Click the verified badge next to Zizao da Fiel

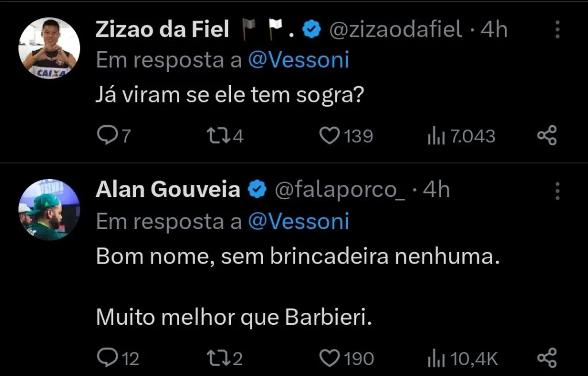[311, 29]
